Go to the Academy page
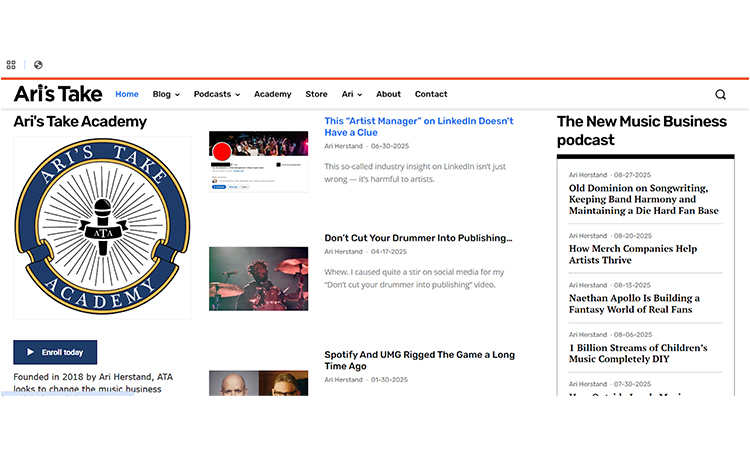This screenshot has width=750, height=450. (273, 94)
